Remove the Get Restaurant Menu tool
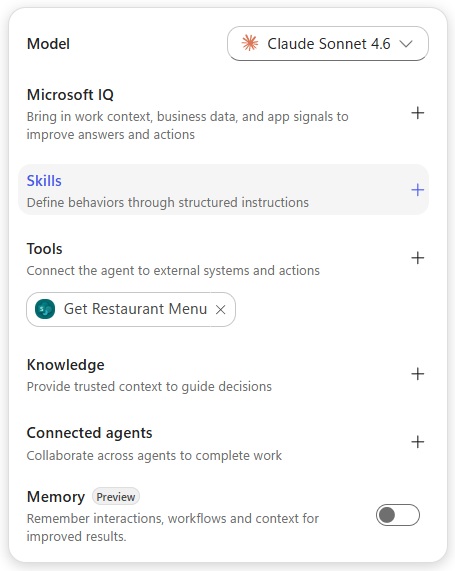The height and width of the screenshot is (571, 455). coord(220,310)
